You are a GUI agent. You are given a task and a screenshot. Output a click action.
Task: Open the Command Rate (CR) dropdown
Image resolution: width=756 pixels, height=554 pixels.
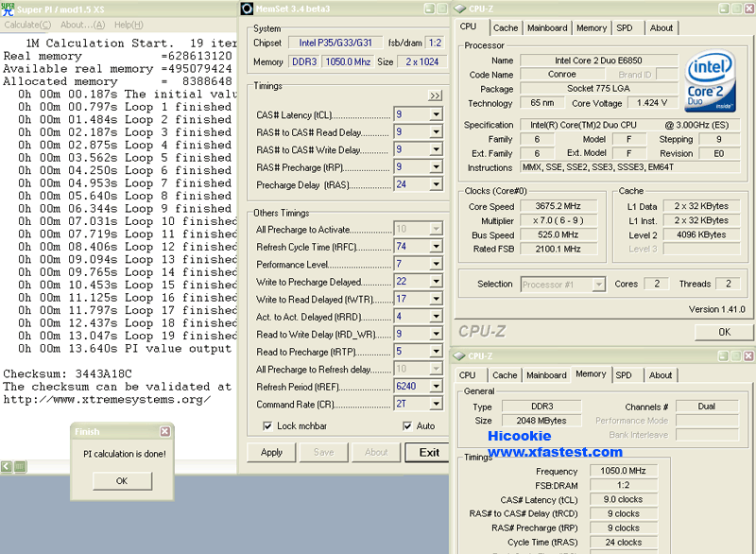436,404
